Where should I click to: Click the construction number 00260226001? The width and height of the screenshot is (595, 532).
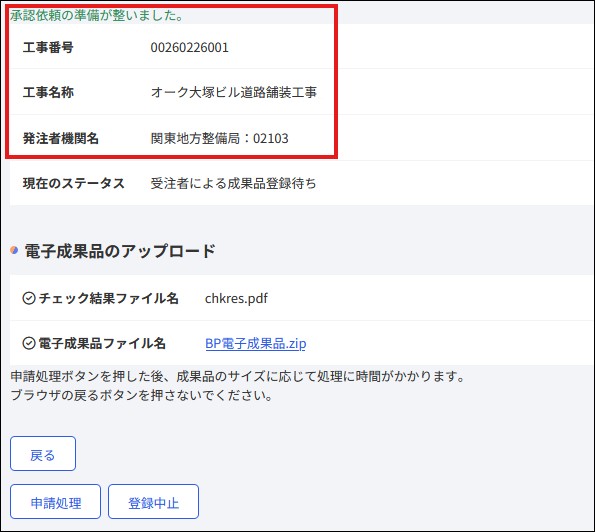pyautogui.click(x=189, y=47)
